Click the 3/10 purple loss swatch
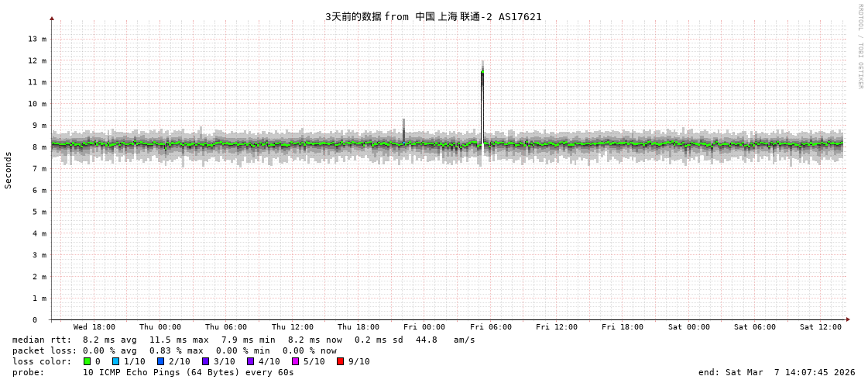Image resolution: width=868 pixels, height=383 pixels. pos(206,361)
